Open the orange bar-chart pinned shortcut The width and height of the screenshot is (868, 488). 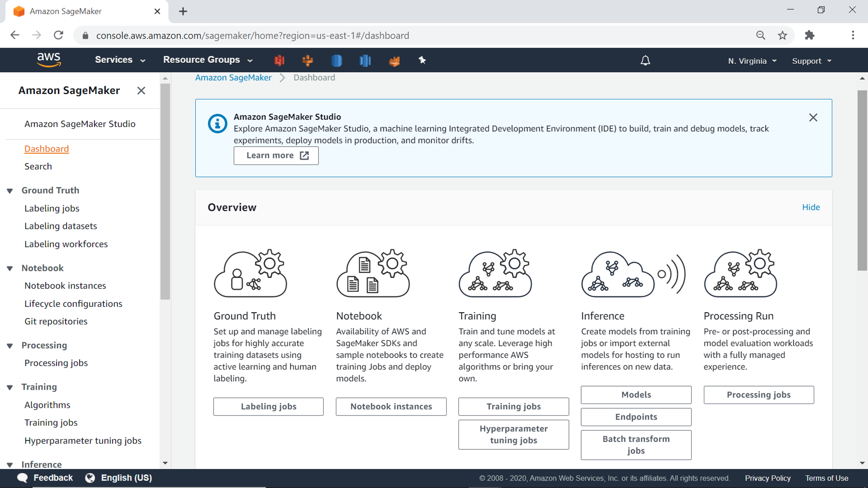tap(394, 60)
